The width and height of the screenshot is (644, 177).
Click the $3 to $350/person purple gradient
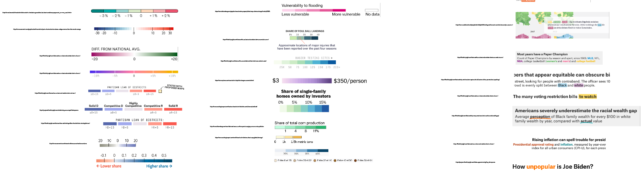[306, 81]
